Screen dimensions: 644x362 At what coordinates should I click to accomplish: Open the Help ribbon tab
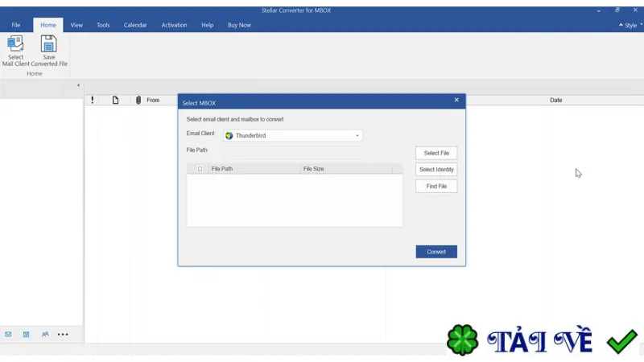(208, 25)
